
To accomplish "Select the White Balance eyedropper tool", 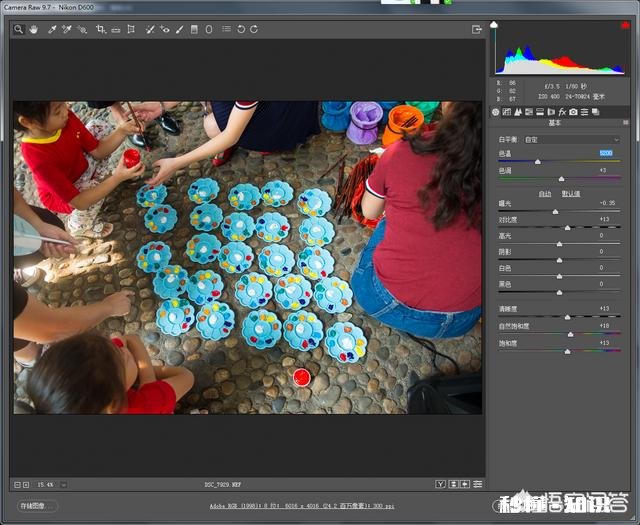I will point(52,29).
